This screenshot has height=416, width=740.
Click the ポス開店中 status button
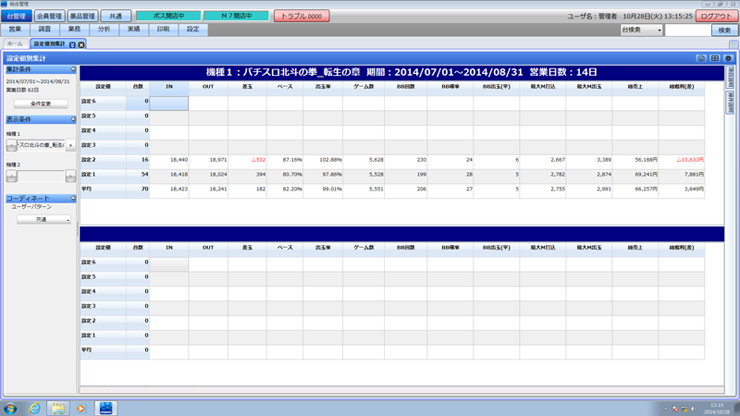tap(168, 16)
